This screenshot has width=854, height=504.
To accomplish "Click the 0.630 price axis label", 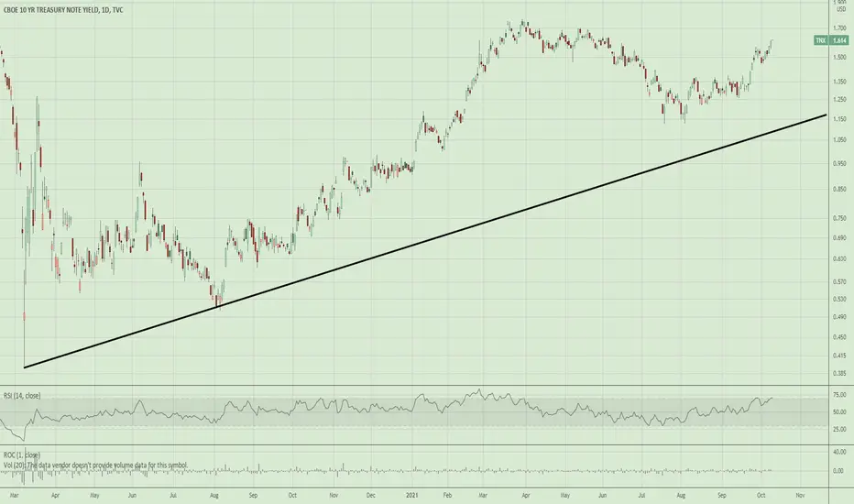I will click(839, 258).
